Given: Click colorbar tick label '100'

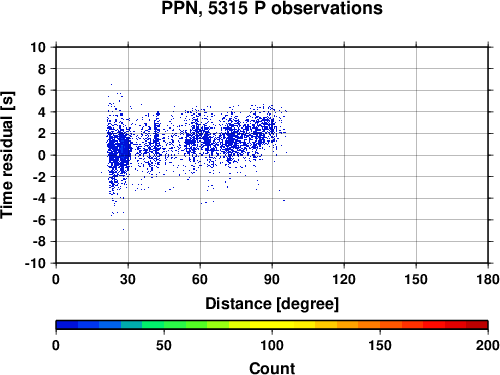Looking at the screenshot, I should (x=272, y=345).
